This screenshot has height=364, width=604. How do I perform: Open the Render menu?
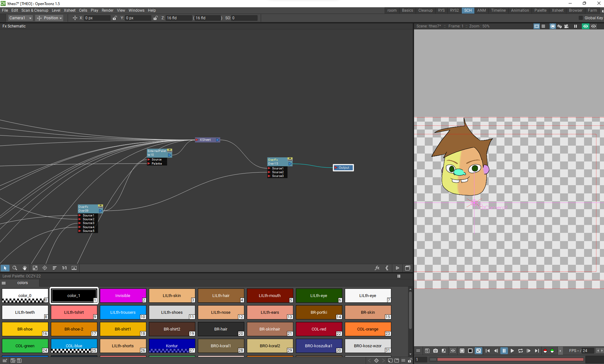(107, 10)
